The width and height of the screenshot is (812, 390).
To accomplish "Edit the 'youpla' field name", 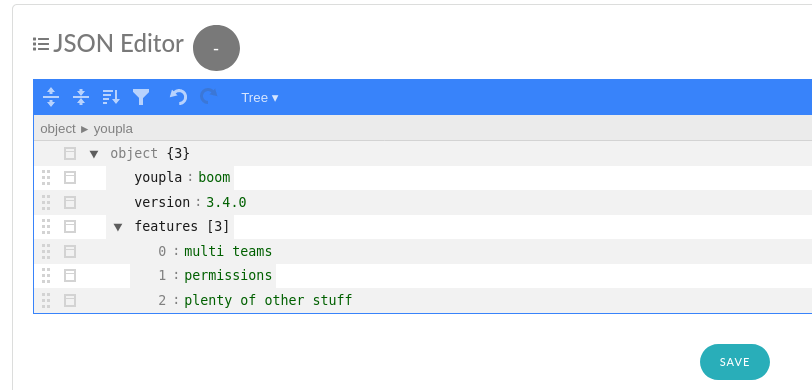I will coord(158,178).
